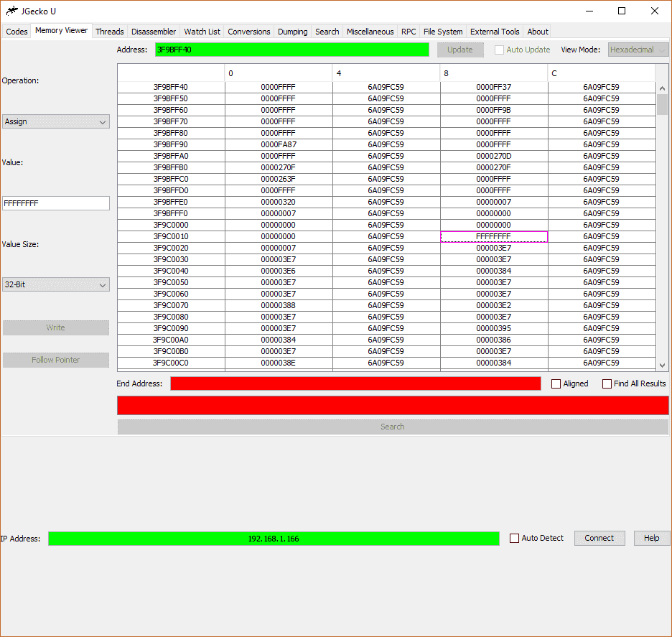Click the Write button
The width and height of the screenshot is (672, 637).
[x=56, y=328]
